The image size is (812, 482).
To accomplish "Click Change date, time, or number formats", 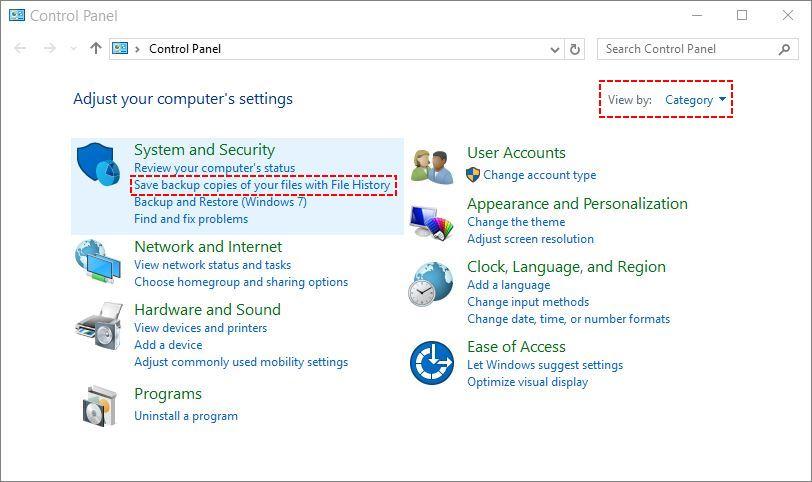I will [569, 319].
